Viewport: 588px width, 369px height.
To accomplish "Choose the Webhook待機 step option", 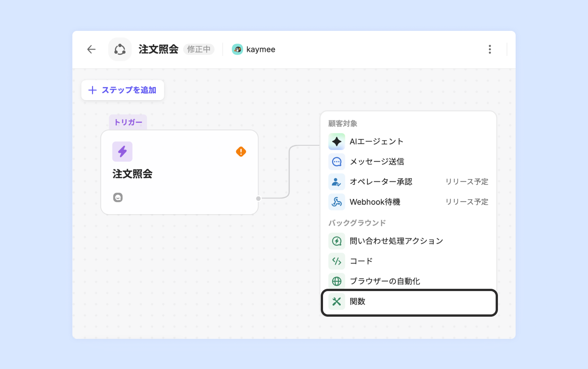I will pos(375,202).
